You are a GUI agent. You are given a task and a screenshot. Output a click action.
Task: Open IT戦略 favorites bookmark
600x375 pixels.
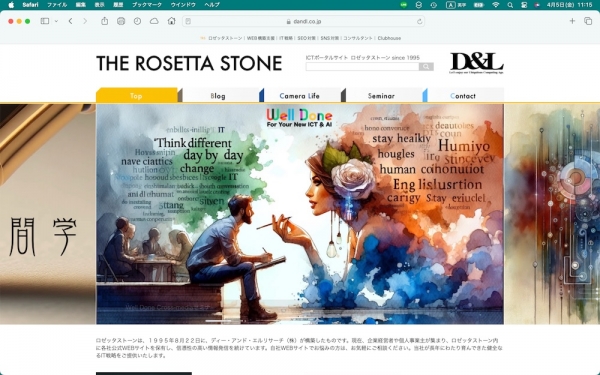tap(286, 38)
